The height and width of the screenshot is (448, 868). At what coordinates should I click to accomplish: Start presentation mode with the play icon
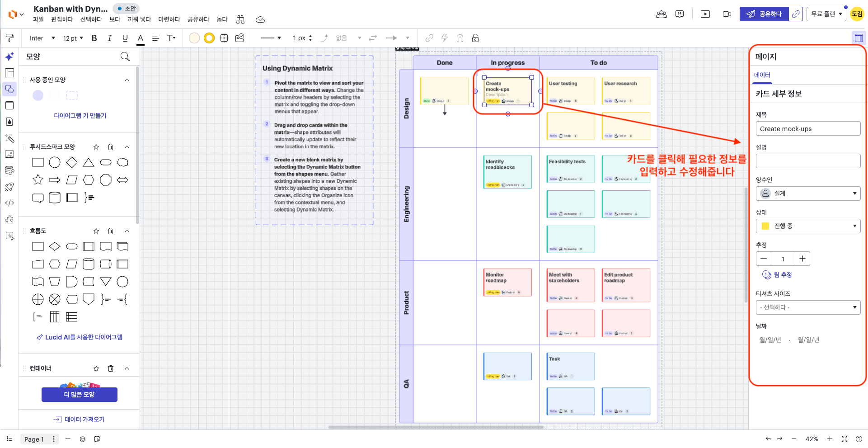pyautogui.click(x=705, y=14)
